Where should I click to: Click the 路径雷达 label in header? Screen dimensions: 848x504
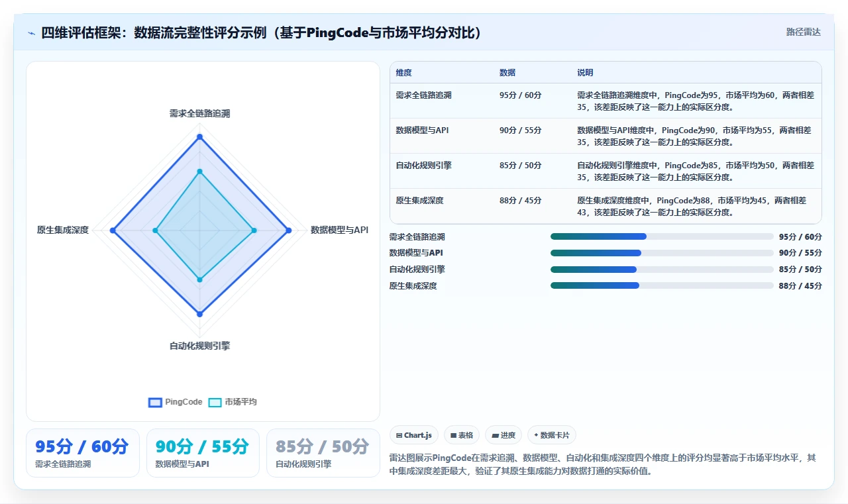click(x=803, y=32)
